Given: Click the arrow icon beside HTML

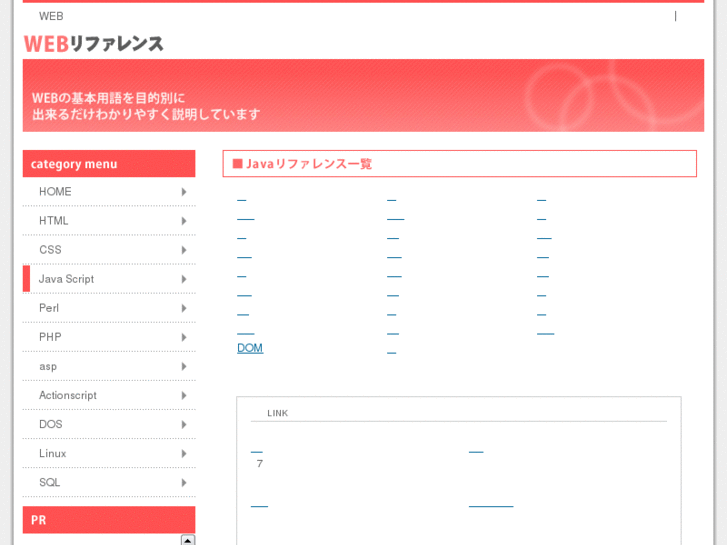Looking at the screenshot, I should [184, 221].
